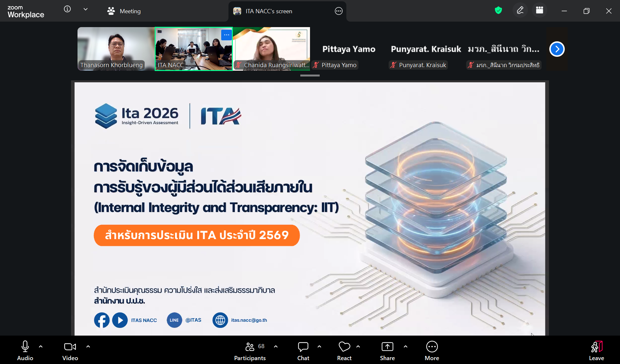
Task: Unmute with the Audio microphone button
Action: coord(25,350)
